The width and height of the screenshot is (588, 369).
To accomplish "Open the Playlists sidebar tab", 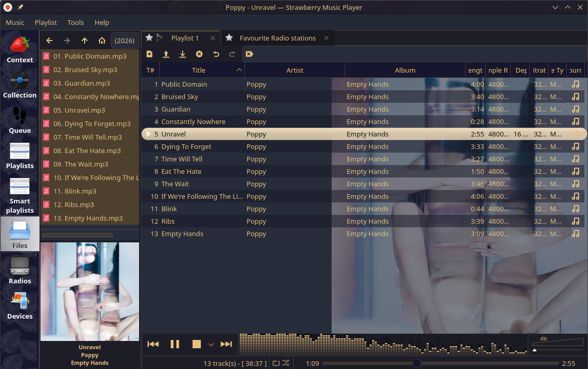I will click(x=20, y=156).
